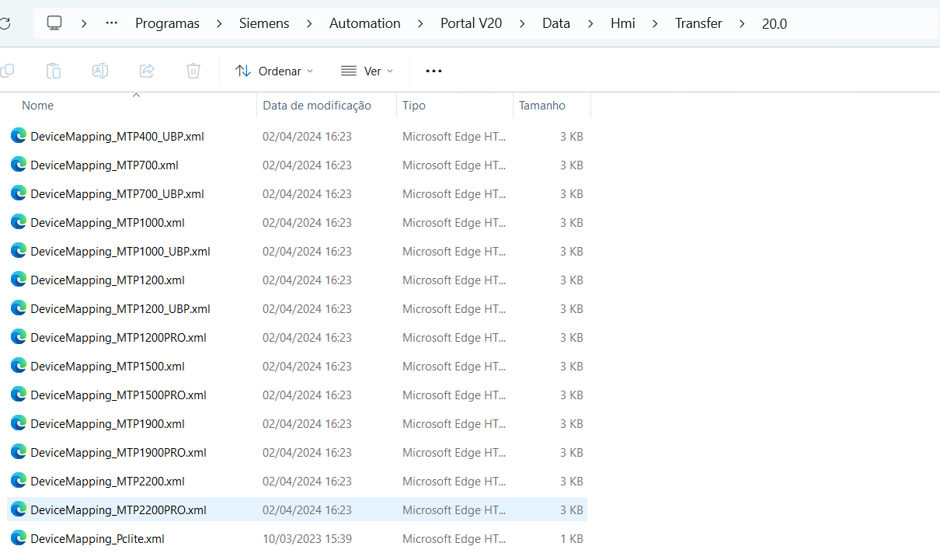Viewport: 940px width, 560px height.
Task: Navigate to Portal V20 breadcrumb folder
Action: pyautogui.click(x=471, y=23)
